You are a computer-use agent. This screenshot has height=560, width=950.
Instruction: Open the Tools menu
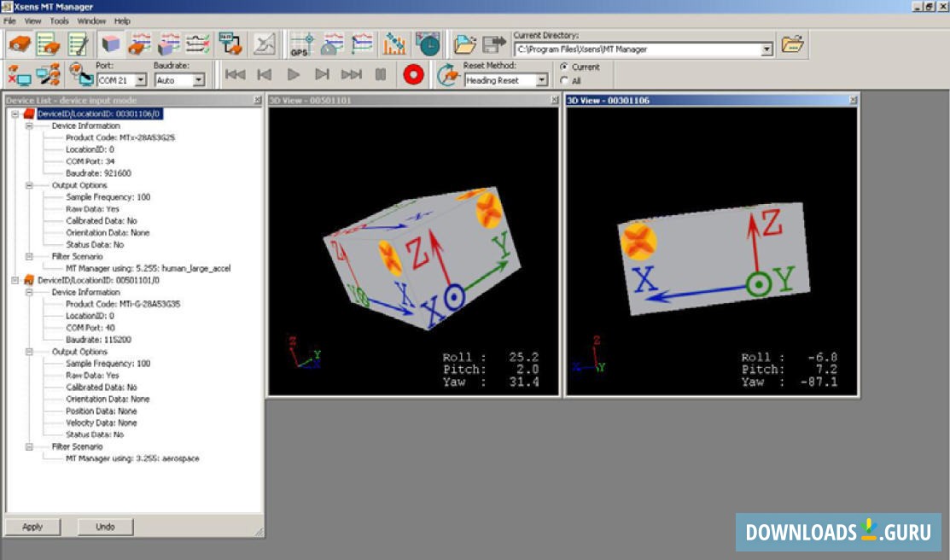60,20
